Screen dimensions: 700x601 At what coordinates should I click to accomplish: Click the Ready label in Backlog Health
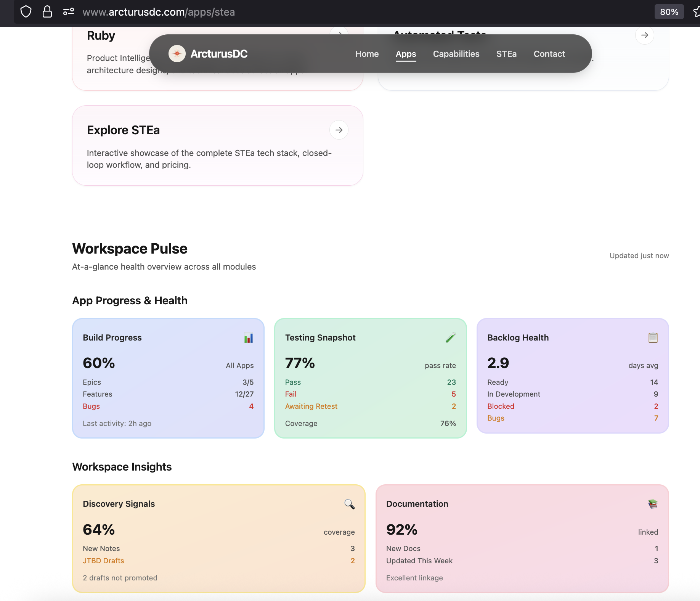coord(498,382)
